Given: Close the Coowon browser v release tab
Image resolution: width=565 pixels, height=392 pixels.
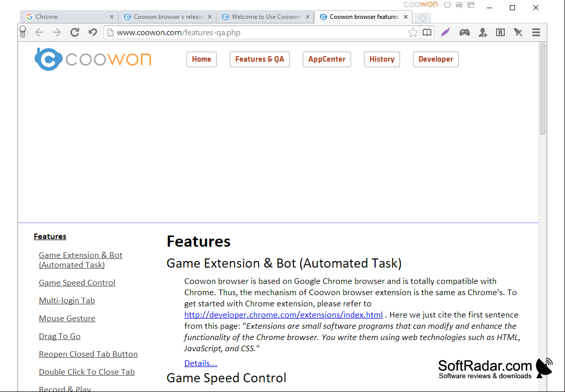Looking at the screenshot, I should [x=210, y=17].
